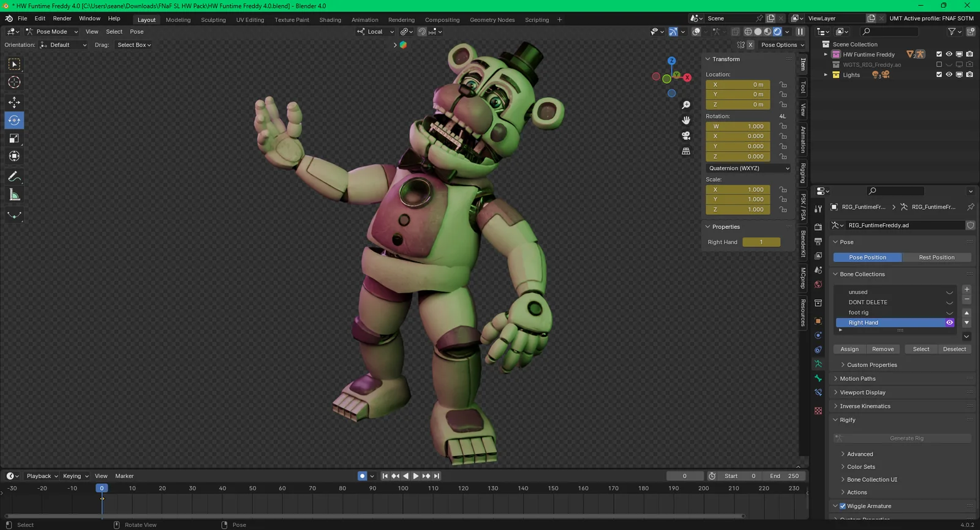Switch to the Sculpting workspace tab
This screenshot has height=530, width=980.
point(213,20)
